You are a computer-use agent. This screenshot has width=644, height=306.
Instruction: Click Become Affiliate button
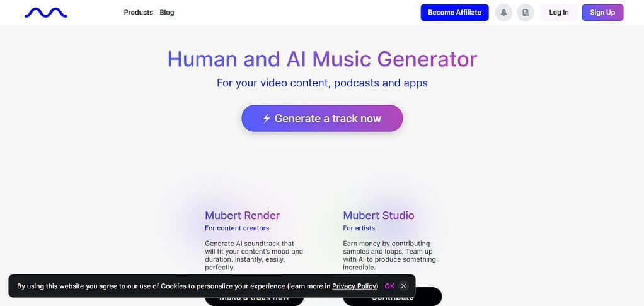455,13
